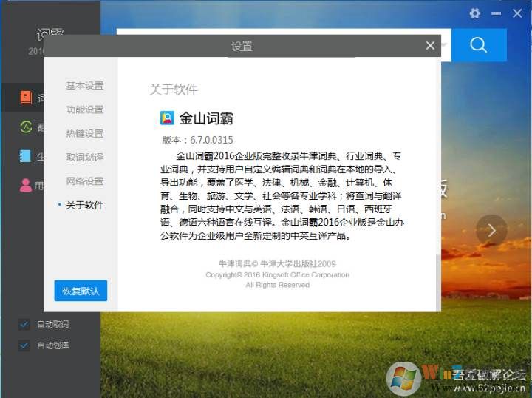The height and width of the screenshot is (398, 532).
Task: Click the All Rights Reserved text
Action: click(277, 285)
